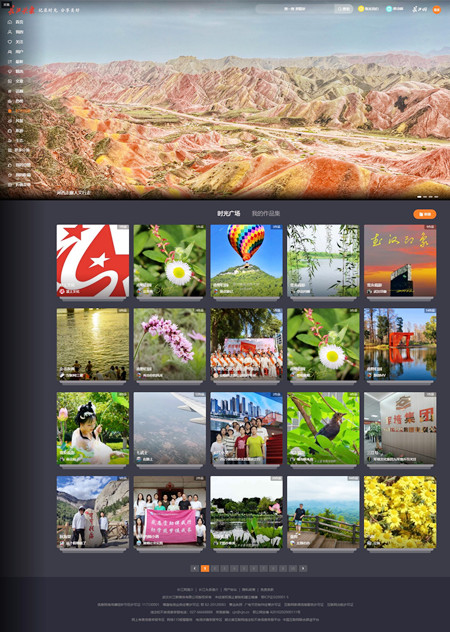Focus the header search input field
450x632 pixels.
[295, 9]
